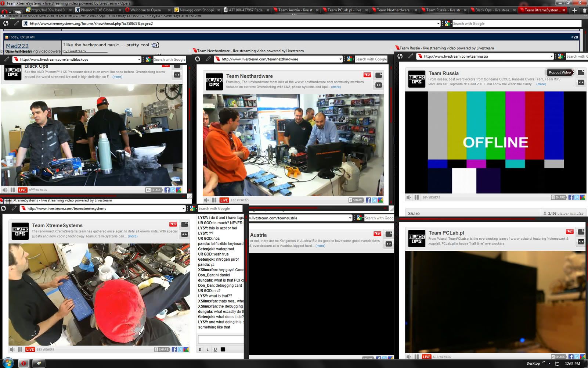Click popout video icon on Team Nexthardware

tap(378, 75)
